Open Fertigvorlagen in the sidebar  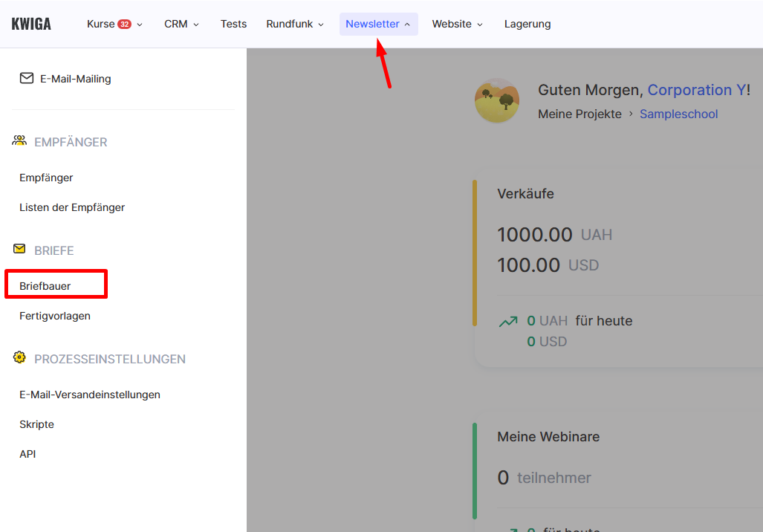pos(55,316)
